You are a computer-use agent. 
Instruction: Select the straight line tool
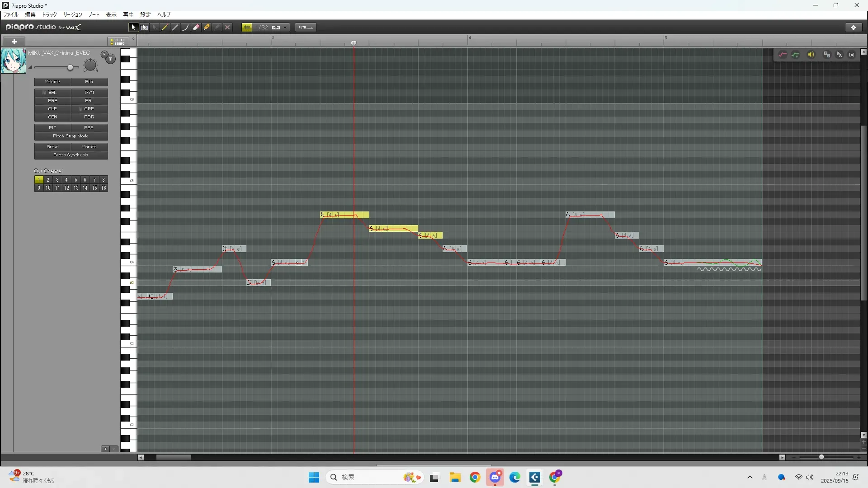click(x=175, y=28)
